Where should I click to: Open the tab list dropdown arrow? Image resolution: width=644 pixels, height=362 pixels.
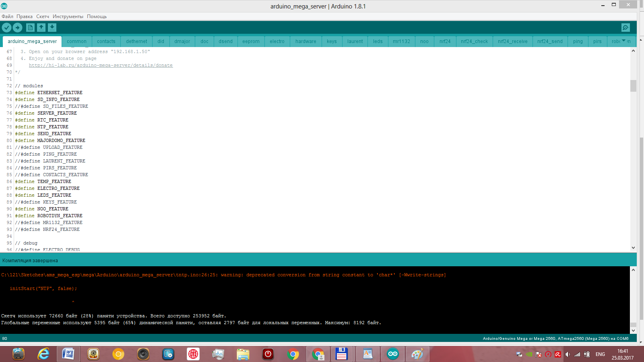(624, 41)
